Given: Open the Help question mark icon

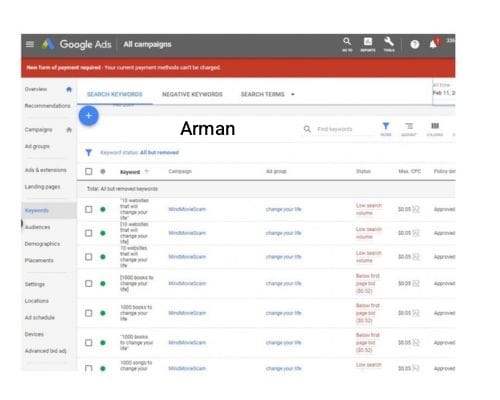Looking at the screenshot, I should click(415, 44).
